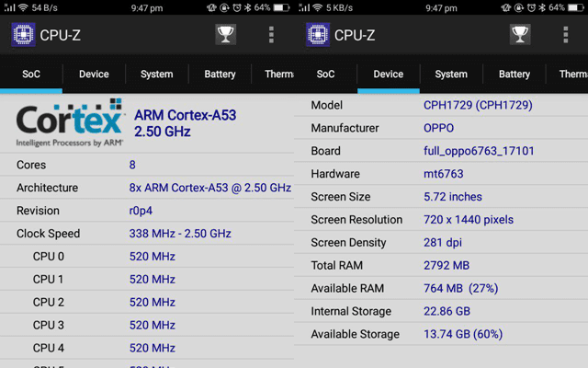Switch to System tab on left screen
This screenshot has height=368, width=588.
157,74
